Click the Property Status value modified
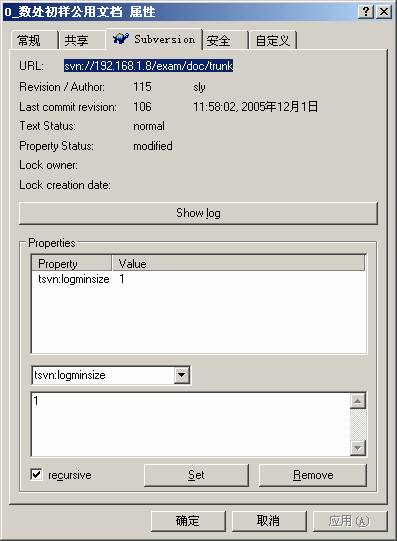Viewport: 397px width, 541px height. pyautogui.click(x=153, y=146)
